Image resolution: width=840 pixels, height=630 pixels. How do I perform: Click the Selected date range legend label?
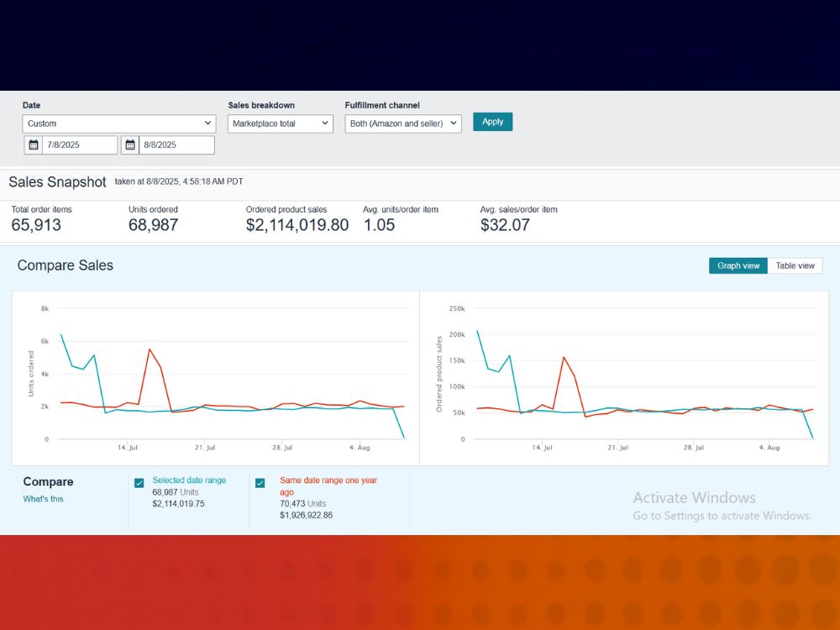pos(189,480)
